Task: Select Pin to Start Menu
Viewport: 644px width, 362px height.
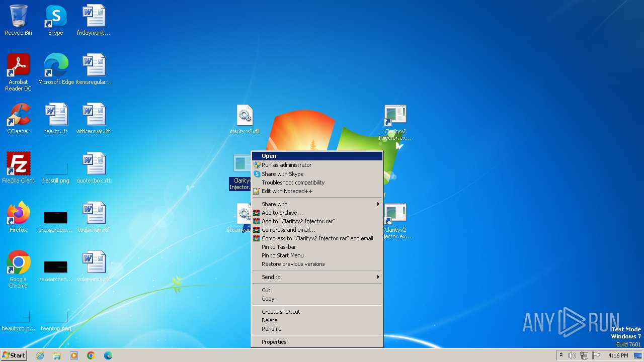Action: coord(317,255)
